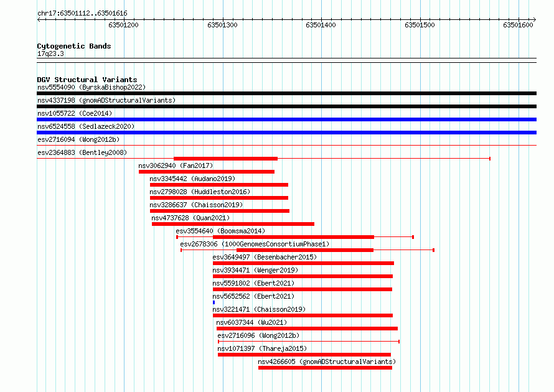Click the right scroll arrow on the ruler
This screenshot has width=554, height=392.
point(534,20)
